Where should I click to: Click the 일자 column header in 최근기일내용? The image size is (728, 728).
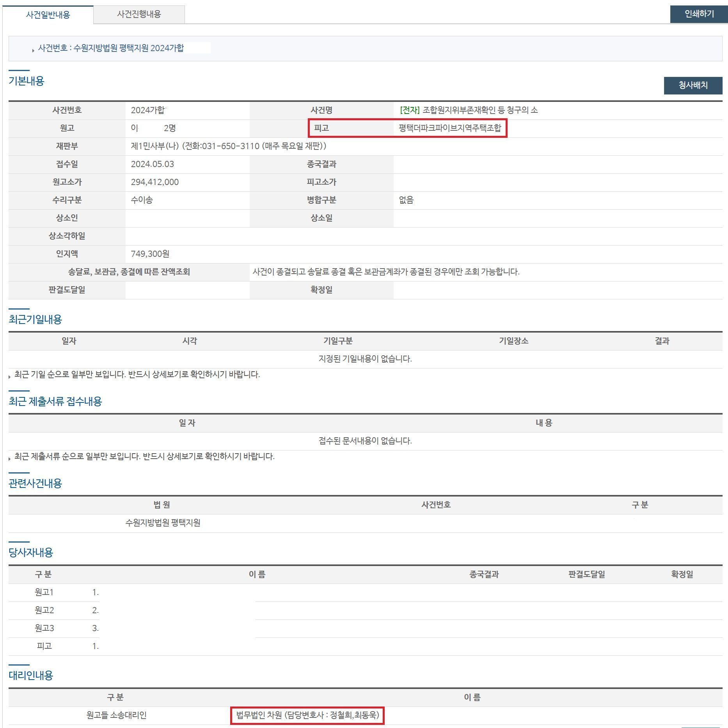pos(69,340)
